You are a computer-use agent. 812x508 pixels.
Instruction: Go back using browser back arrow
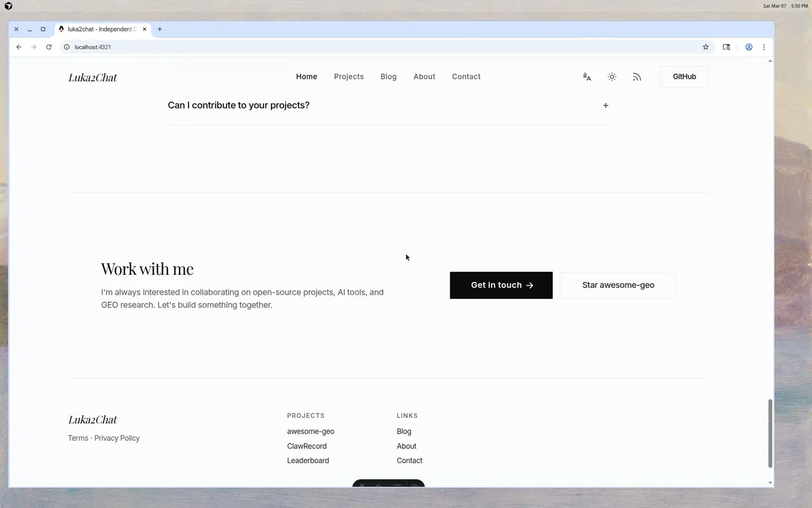[x=19, y=47]
